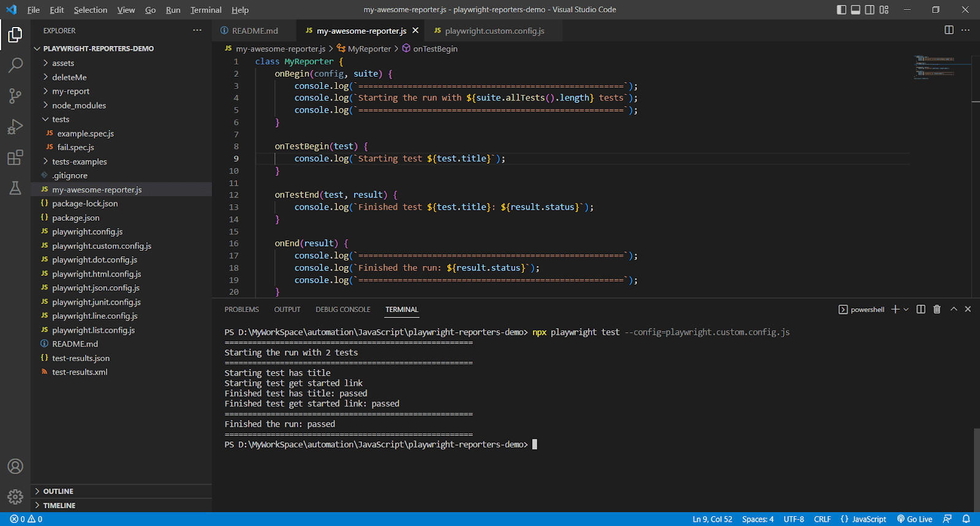Open the launch profile dropdown arrow
The image size is (980, 526).
point(906,309)
